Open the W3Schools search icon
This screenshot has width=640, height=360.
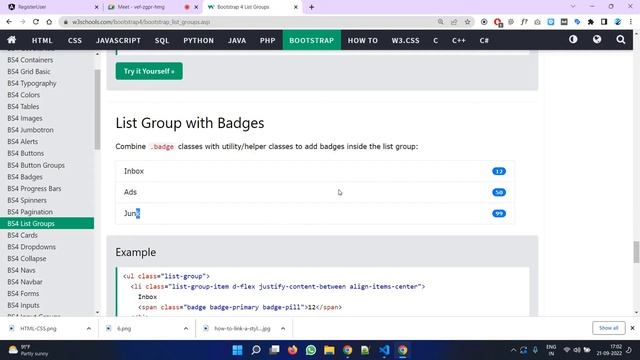pyautogui.click(x=620, y=40)
